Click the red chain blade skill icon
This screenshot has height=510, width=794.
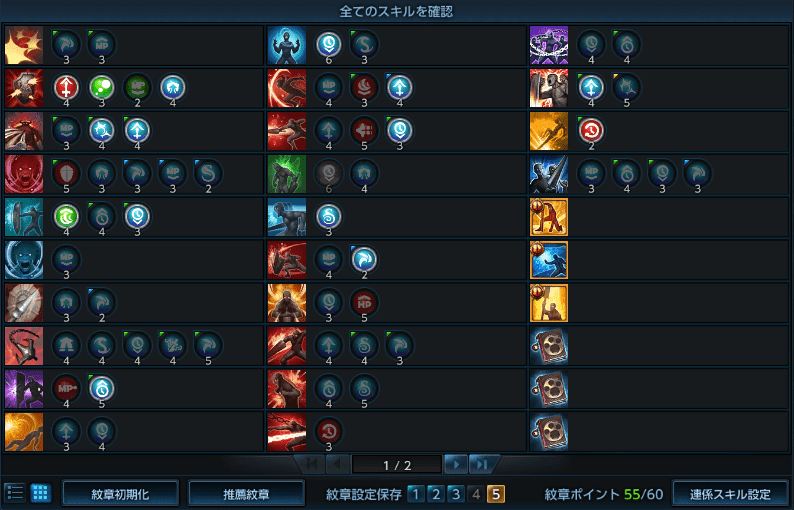[287, 432]
